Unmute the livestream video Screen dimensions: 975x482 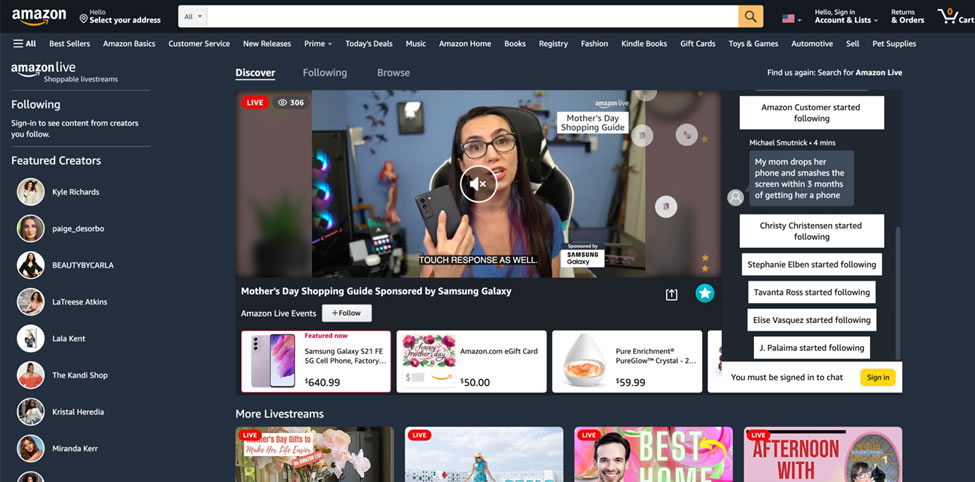point(478,183)
